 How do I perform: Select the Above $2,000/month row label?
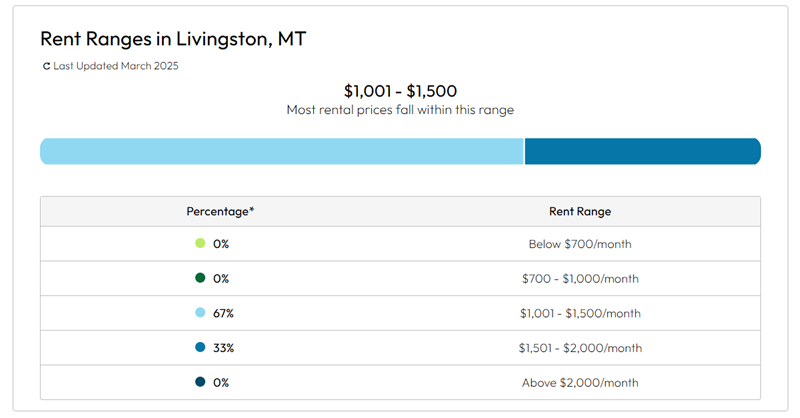580,382
